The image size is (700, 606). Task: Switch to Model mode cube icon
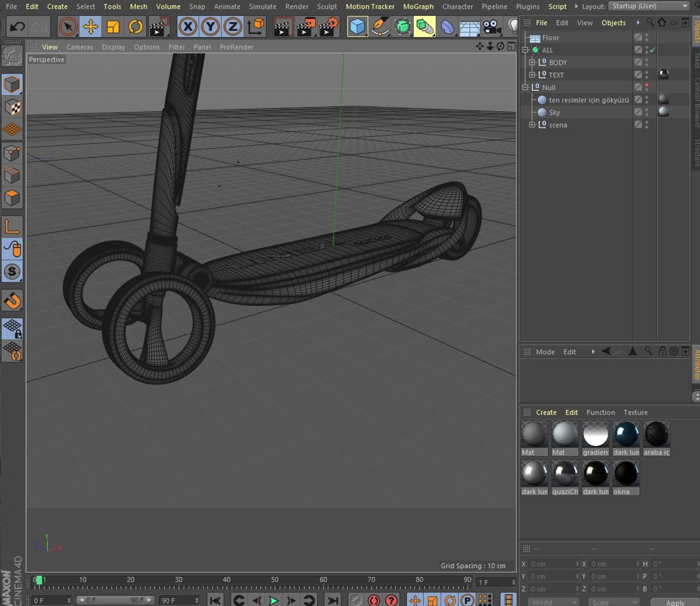pos(12,85)
